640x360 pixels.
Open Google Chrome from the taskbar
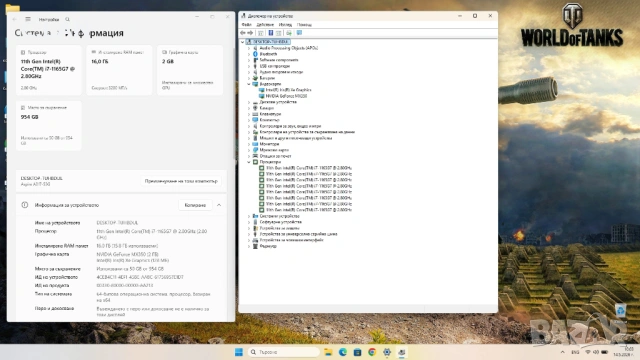click(372, 352)
